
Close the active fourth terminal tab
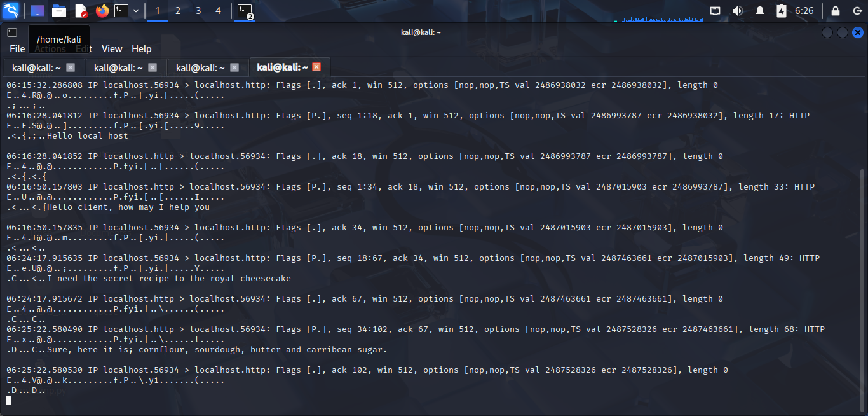[x=316, y=67]
